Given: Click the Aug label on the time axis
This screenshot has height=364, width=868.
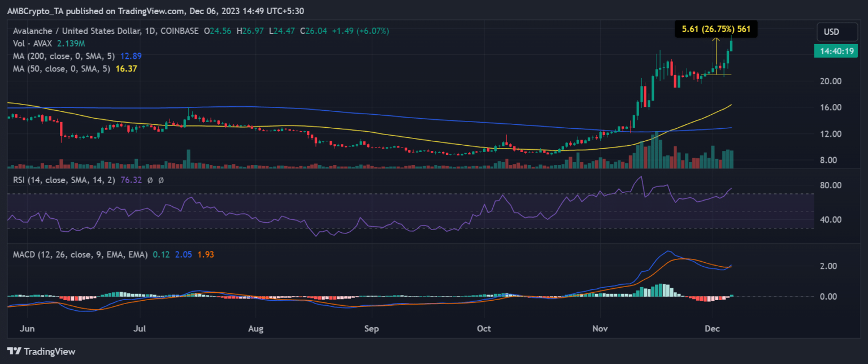Looking at the screenshot, I should pos(256,328).
